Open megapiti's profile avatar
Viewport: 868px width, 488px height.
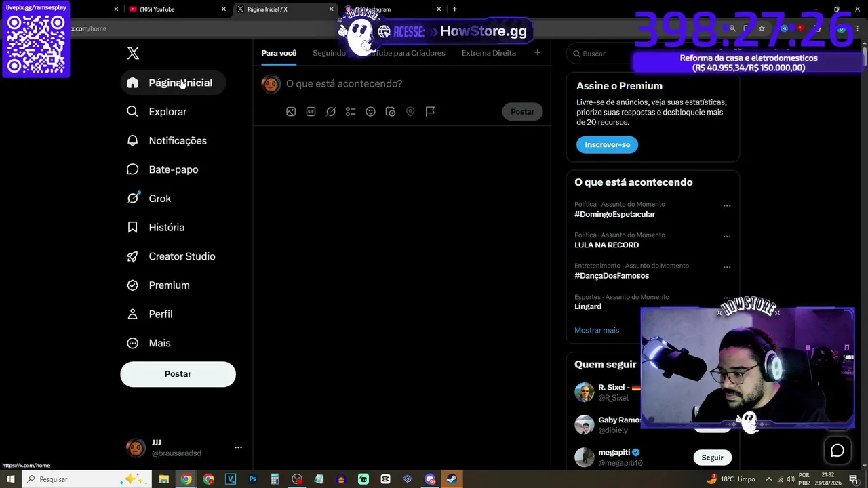[x=584, y=457]
